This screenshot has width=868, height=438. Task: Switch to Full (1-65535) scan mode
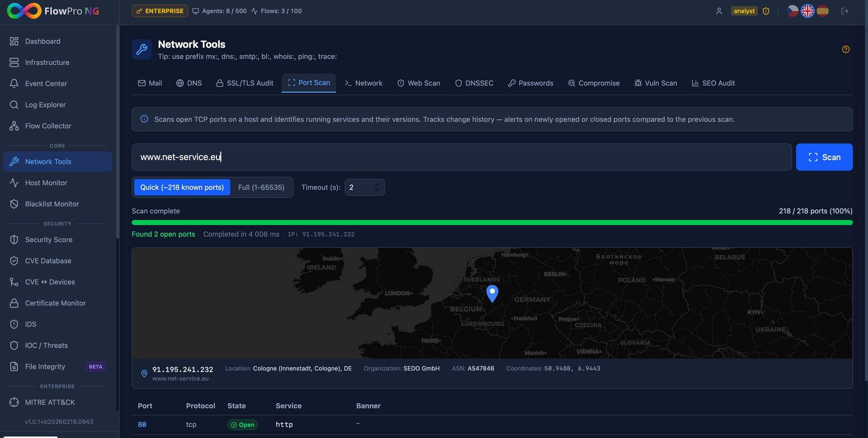pos(261,187)
